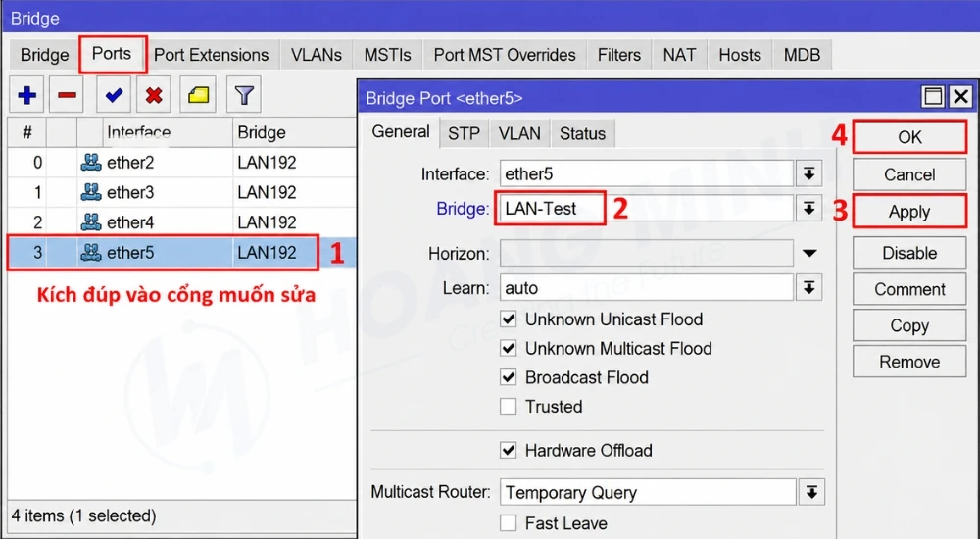Open the Hosts tab

click(740, 55)
